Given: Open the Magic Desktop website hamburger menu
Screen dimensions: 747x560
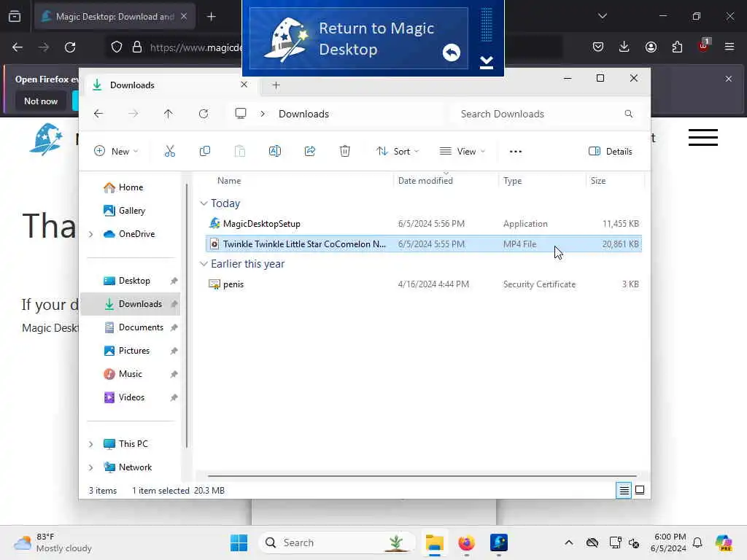Looking at the screenshot, I should point(703,138).
